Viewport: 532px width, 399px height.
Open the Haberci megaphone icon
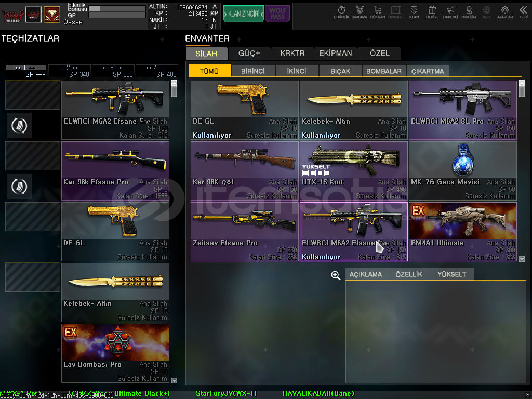tap(450, 12)
